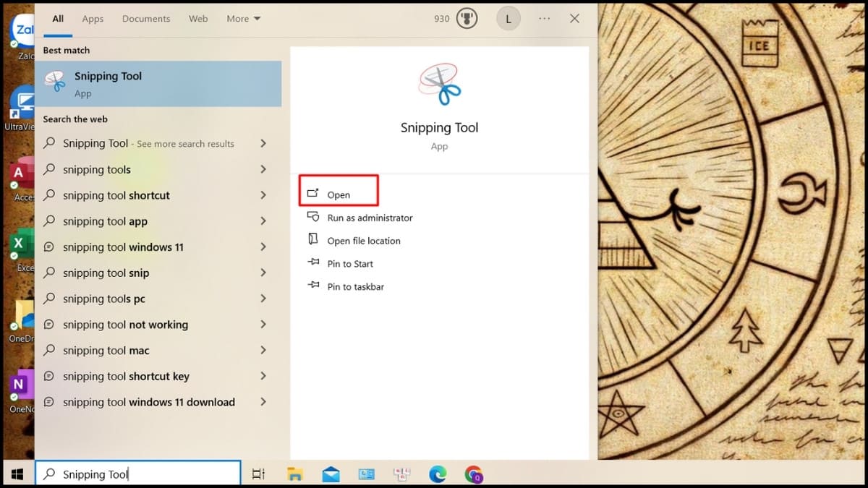
Task: Open the three-dot options menu
Action: pyautogui.click(x=545, y=19)
